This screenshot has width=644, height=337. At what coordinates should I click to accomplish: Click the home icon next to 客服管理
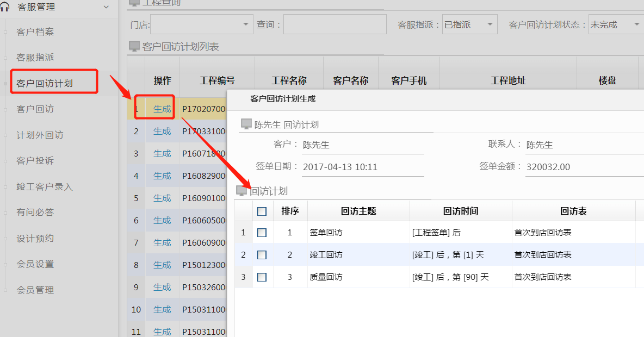pos(5,8)
